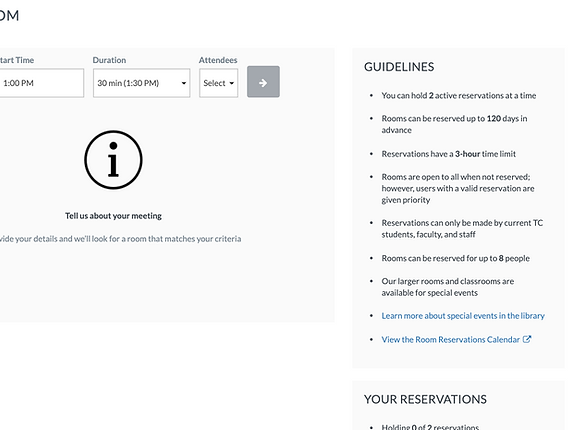Click the Start Time field showing 1:00 PM
584x430 pixels.
click(41, 83)
